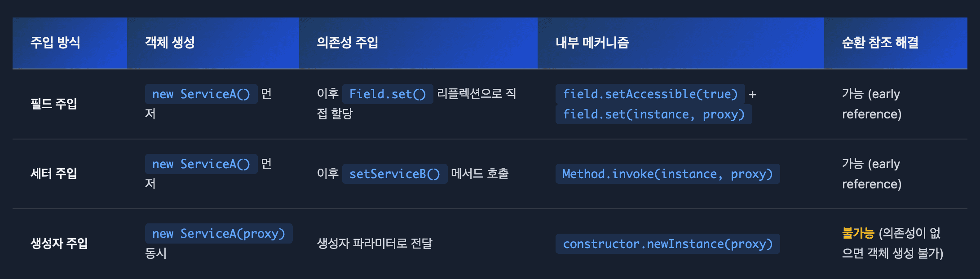
Task: Click the "순환 참조 해결" header cell
Action: coord(880,43)
